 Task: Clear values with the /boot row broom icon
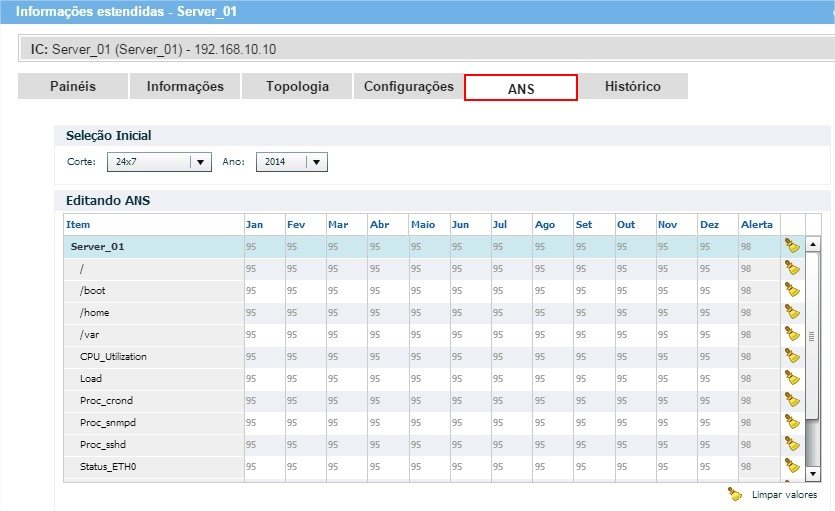pyautogui.click(x=792, y=290)
